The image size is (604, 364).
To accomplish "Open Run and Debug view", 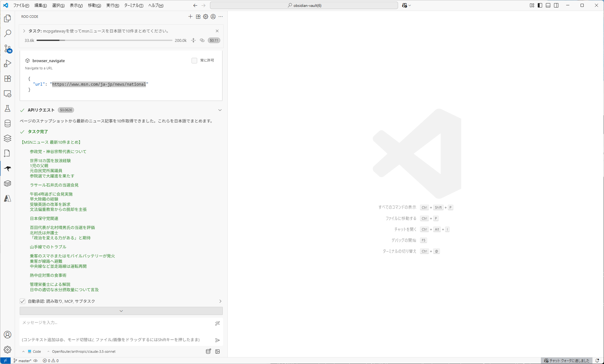I will pyautogui.click(x=7, y=63).
